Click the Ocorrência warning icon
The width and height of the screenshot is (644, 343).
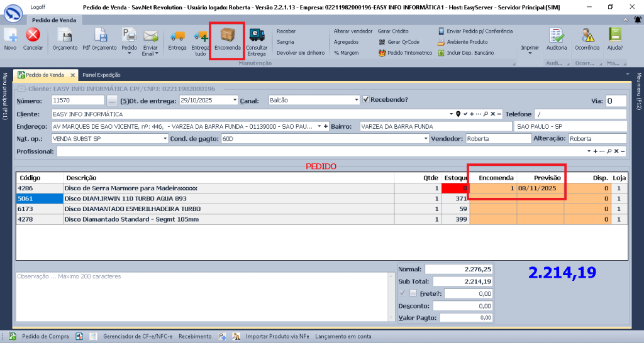(x=587, y=36)
